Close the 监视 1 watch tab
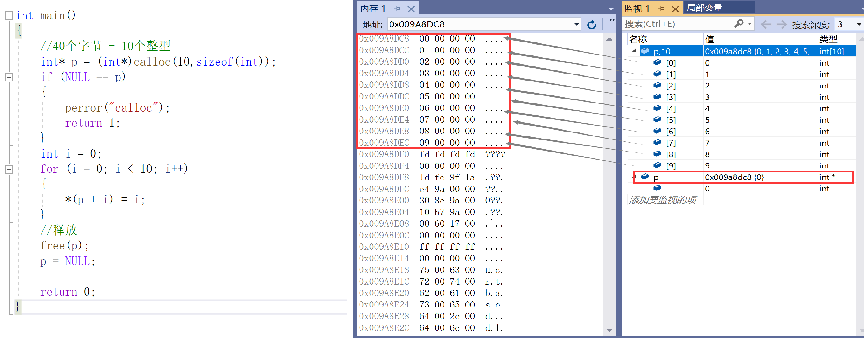This screenshot has height=342, width=868. 675,9
